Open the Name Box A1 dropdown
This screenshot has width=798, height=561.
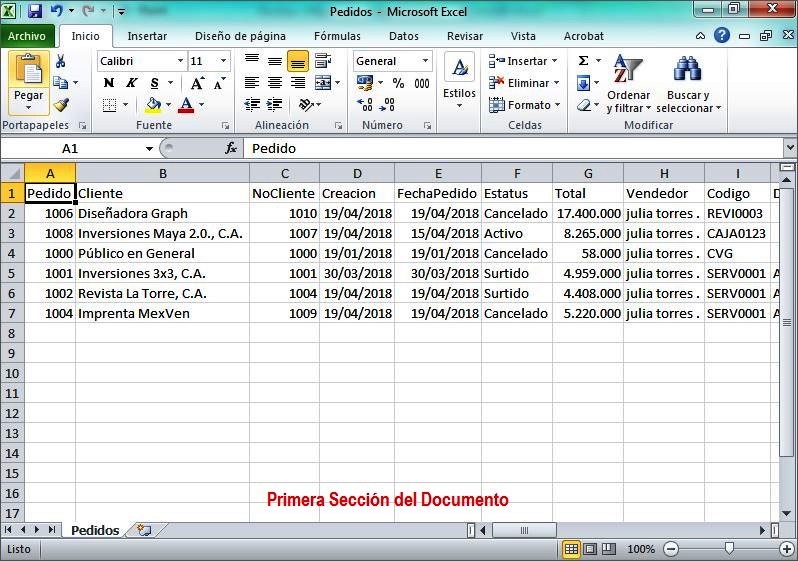149,149
